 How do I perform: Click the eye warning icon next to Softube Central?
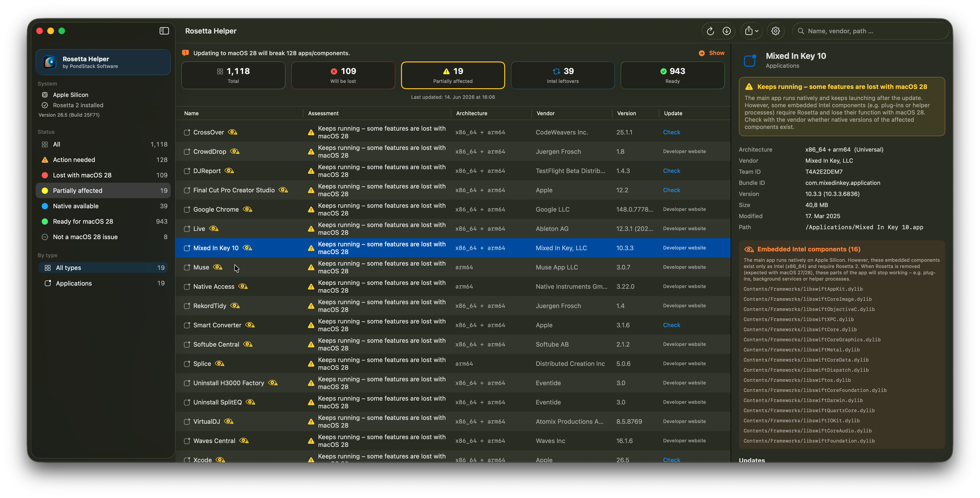(248, 344)
